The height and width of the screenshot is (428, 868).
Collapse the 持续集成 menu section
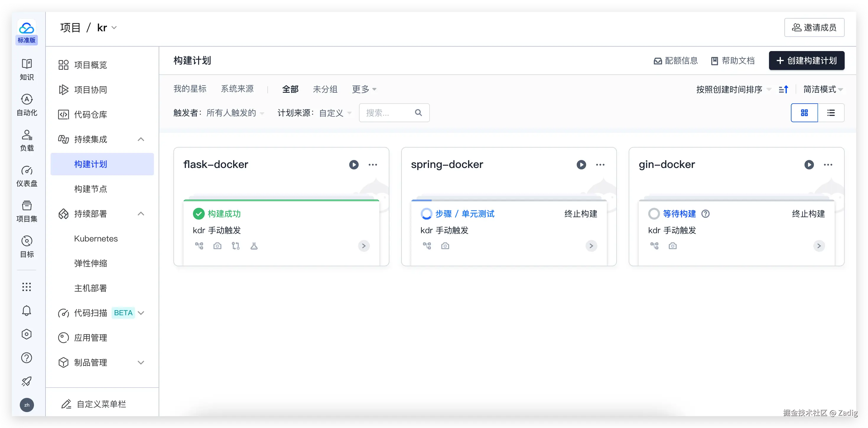click(141, 139)
